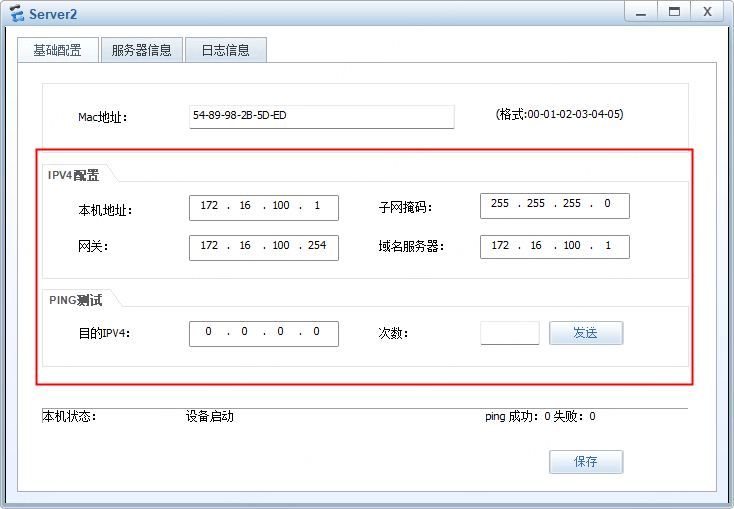Click the 本机地址 label
This screenshot has height=509, width=734.
(x=105, y=210)
